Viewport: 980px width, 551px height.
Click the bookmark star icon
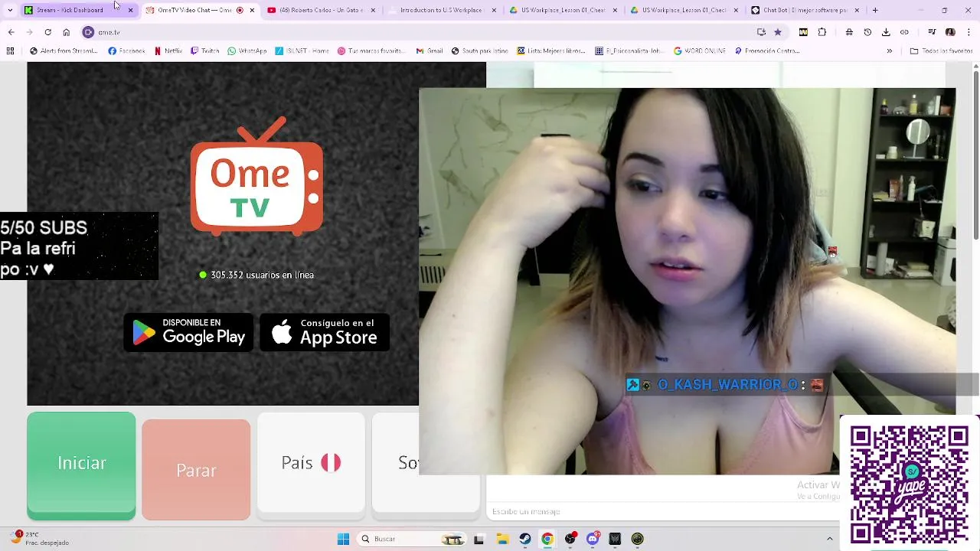pyautogui.click(x=778, y=32)
